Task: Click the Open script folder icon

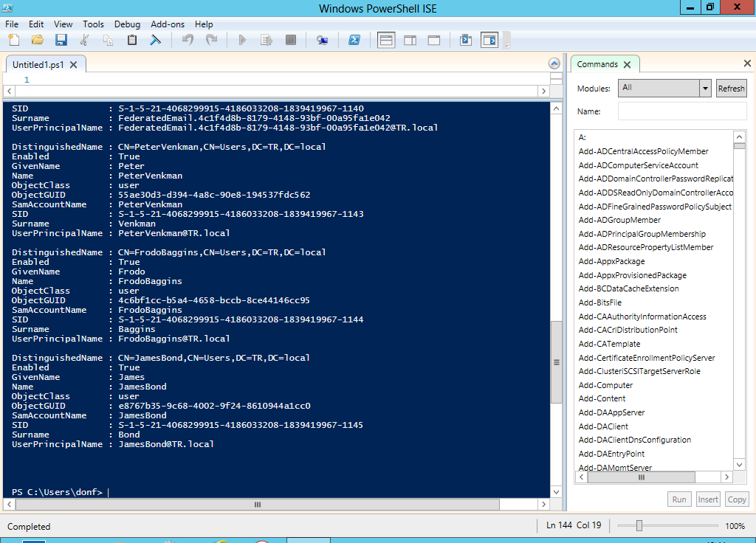Action: 37,40
